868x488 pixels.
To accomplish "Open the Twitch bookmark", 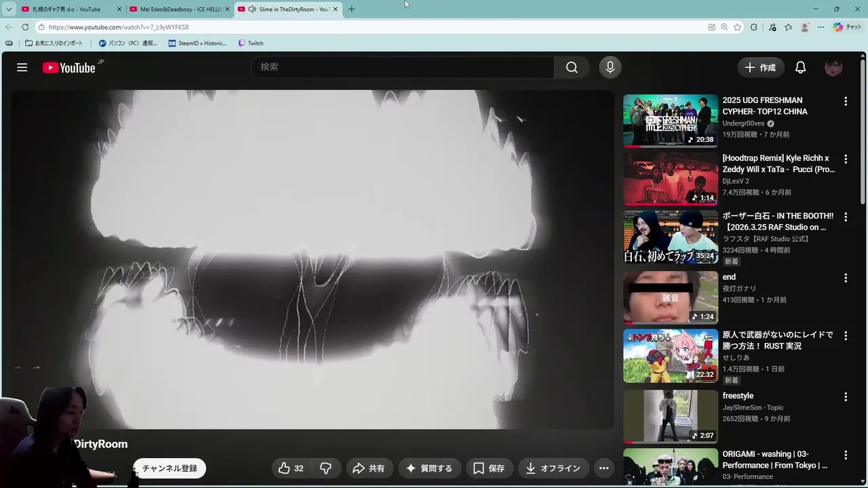I will pos(251,43).
